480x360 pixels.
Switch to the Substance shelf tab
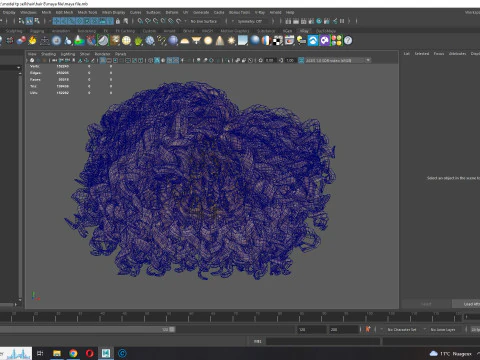pyautogui.click(x=266, y=31)
